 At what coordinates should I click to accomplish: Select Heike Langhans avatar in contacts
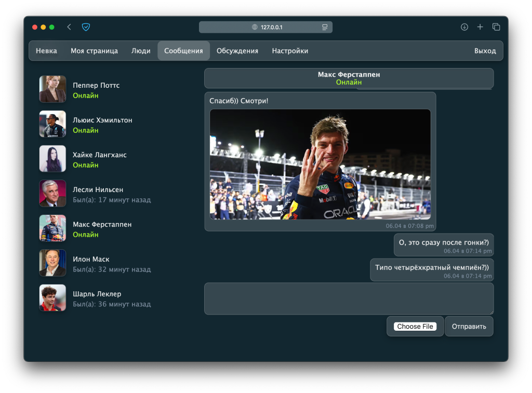pos(52,159)
